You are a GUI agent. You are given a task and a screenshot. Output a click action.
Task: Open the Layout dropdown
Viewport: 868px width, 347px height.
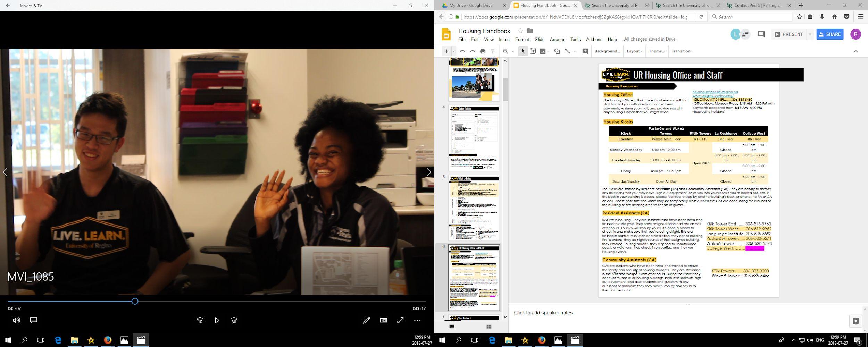(634, 51)
